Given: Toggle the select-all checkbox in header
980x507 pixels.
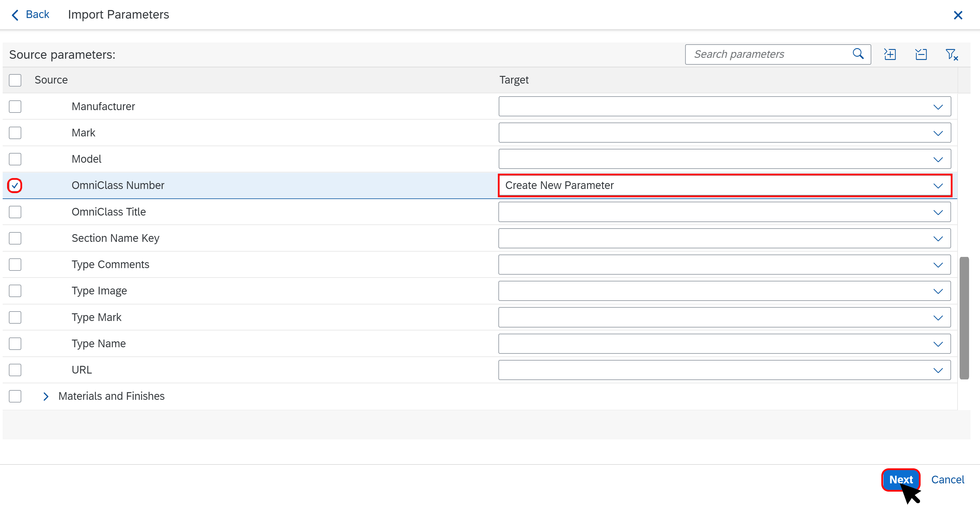Looking at the screenshot, I should click(15, 80).
